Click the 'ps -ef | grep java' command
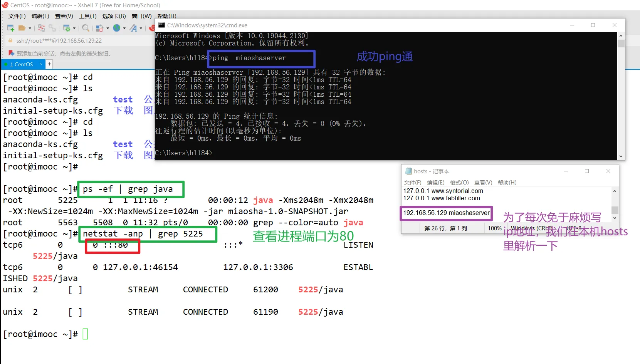This screenshot has width=640, height=364. click(128, 189)
